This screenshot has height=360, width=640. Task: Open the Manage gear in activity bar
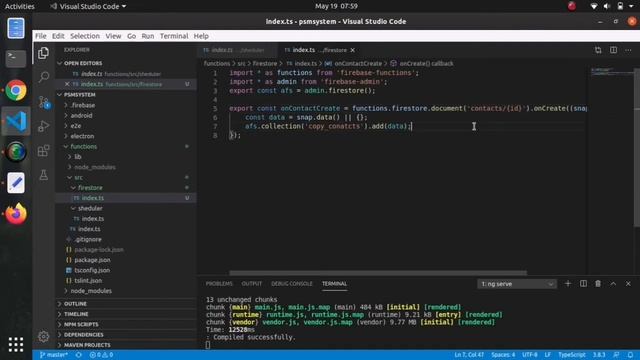[43, 336]
